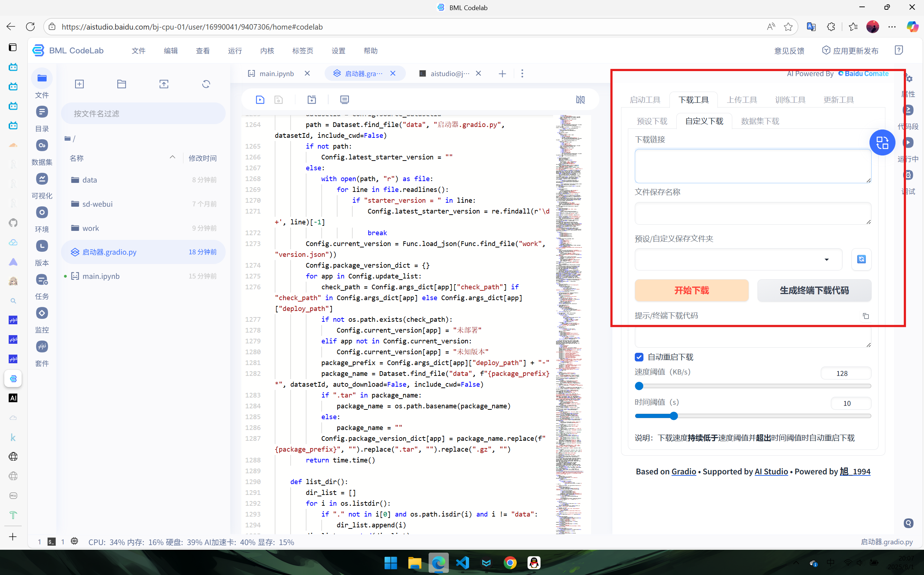This screenshot has width=924, height=575.
Task: Click the 生成终端下载代码 button
Action: coord(814,290)
